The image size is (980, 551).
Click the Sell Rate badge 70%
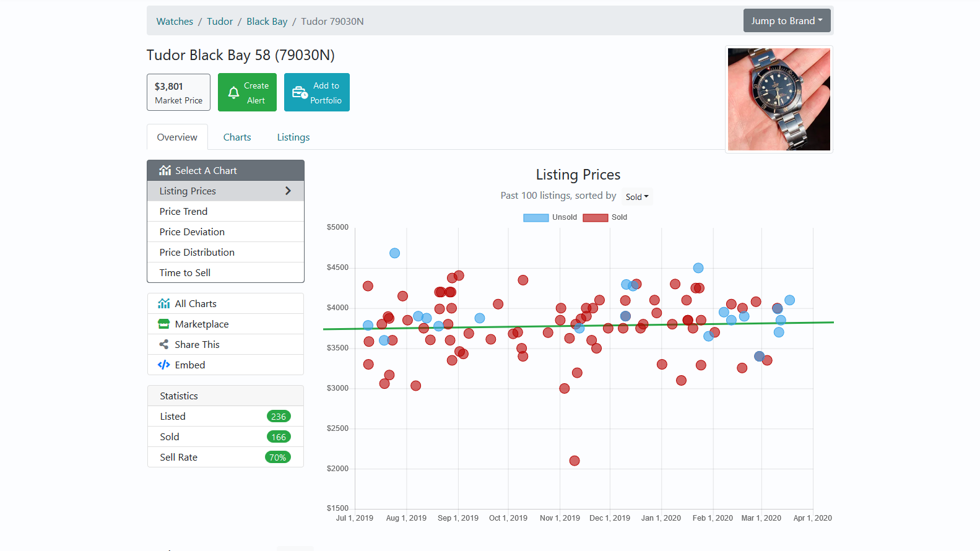click(x=277, y=457)
